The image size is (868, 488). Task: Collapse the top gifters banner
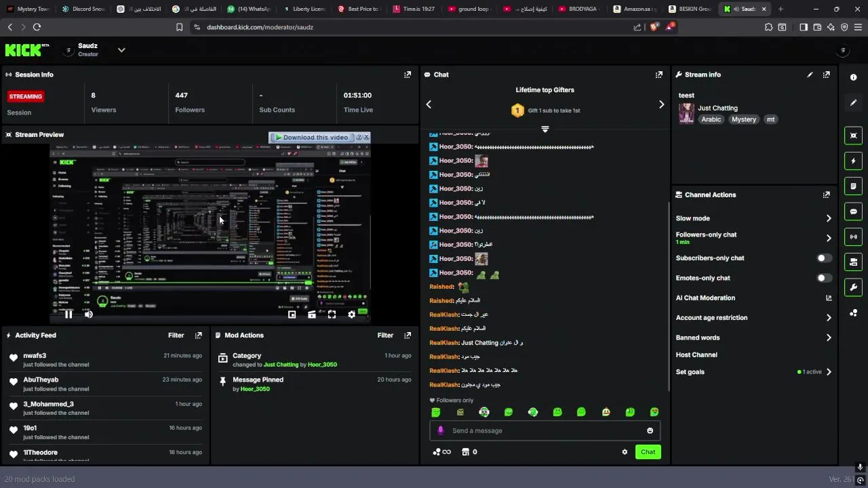[545, 129]
